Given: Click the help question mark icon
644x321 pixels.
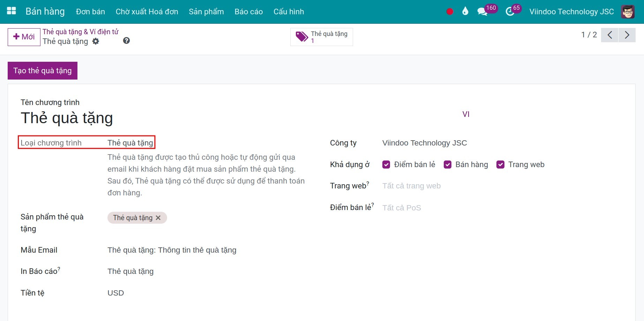Looking at the screenshot, I should coord(126,41).
